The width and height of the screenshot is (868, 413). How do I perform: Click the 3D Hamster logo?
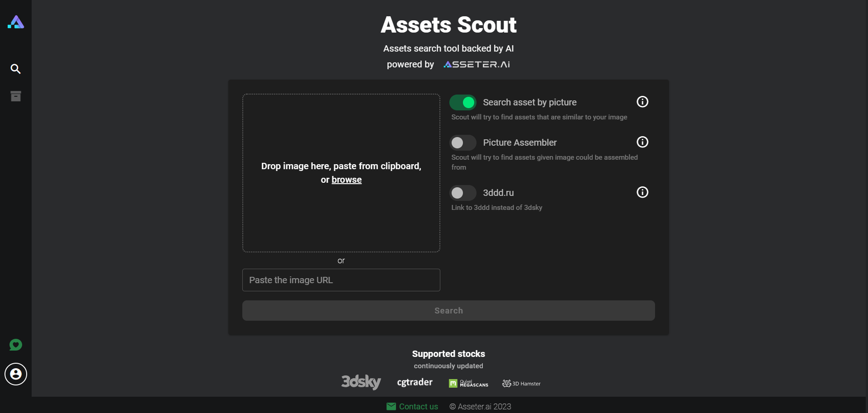521,383
